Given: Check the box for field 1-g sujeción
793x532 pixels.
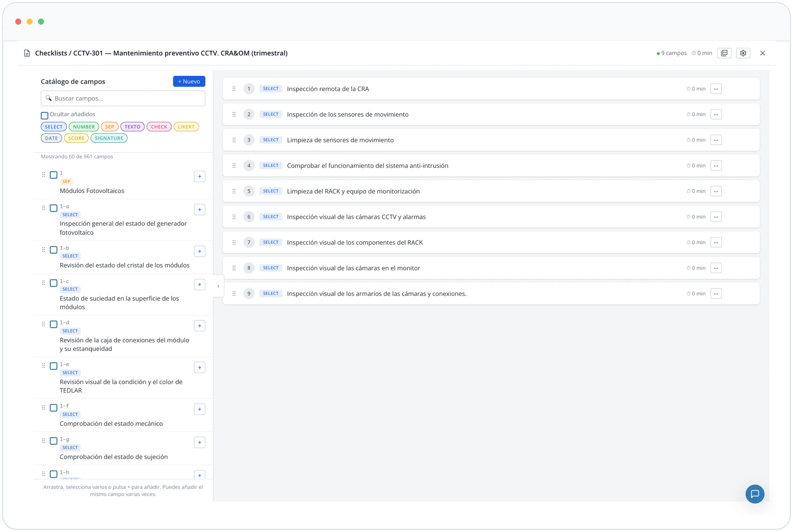Looking at the screenshot, I should [54, 441].
